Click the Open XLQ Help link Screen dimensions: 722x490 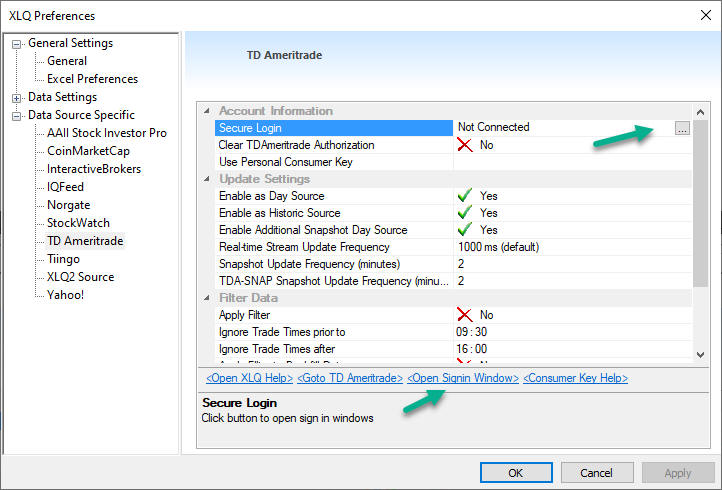pyautogui.click(x=249, y=378)
